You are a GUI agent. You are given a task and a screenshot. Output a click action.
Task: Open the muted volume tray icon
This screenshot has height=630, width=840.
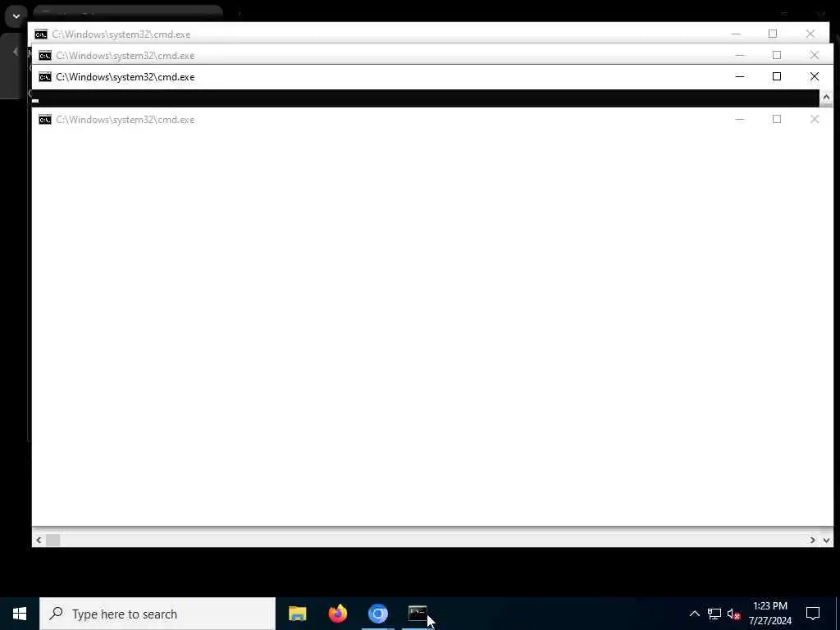[x=733, y=614]
